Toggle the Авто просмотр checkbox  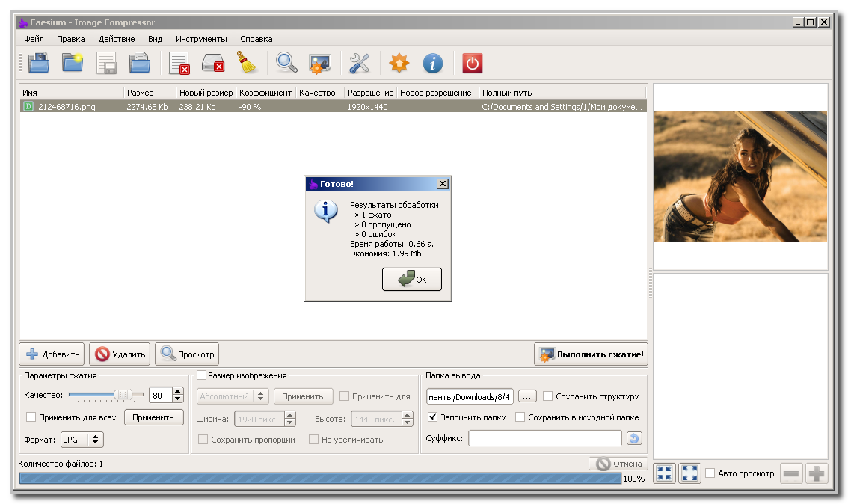point(710,473)
